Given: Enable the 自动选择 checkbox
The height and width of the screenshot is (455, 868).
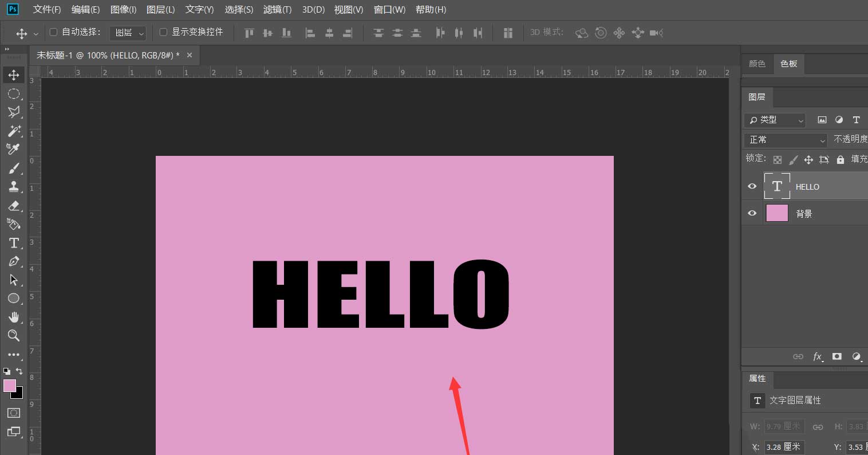Looking at the screenshot, I should (x=54, y=32).
